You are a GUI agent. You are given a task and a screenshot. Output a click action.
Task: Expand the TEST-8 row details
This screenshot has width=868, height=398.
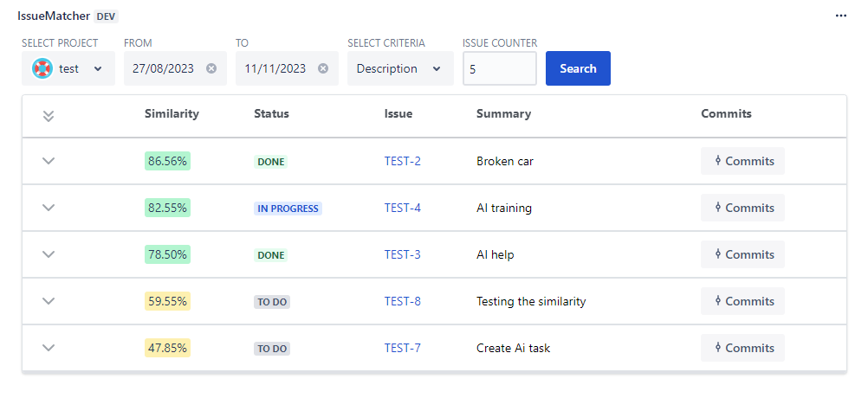coord(49,301)
